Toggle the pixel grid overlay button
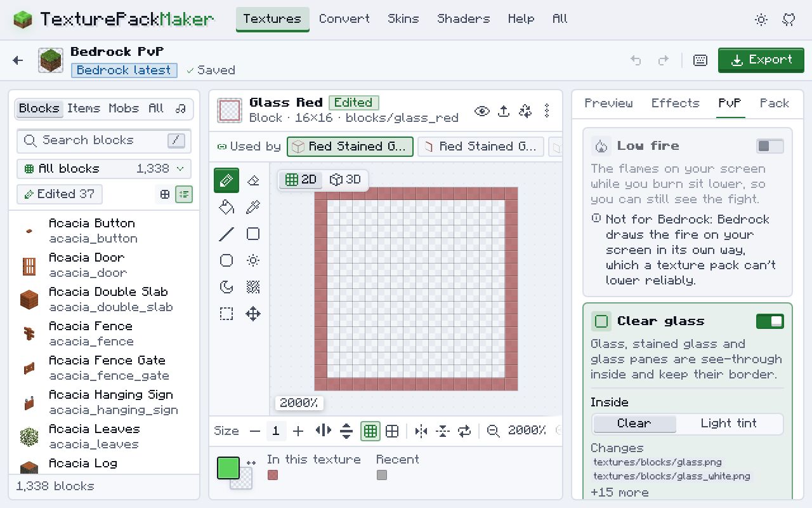The height and width of the screenshot is (508, 812). pos(370,431)
